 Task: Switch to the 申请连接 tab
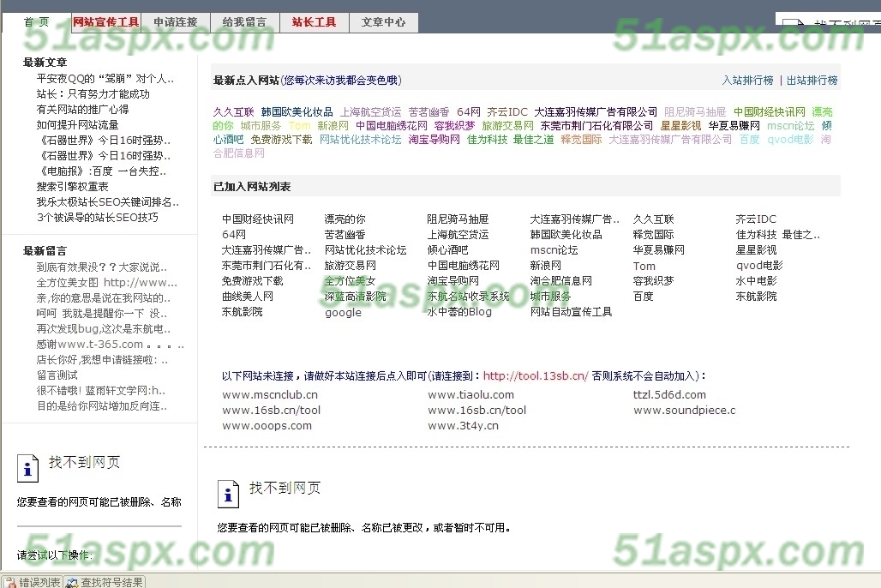(176, 22)
